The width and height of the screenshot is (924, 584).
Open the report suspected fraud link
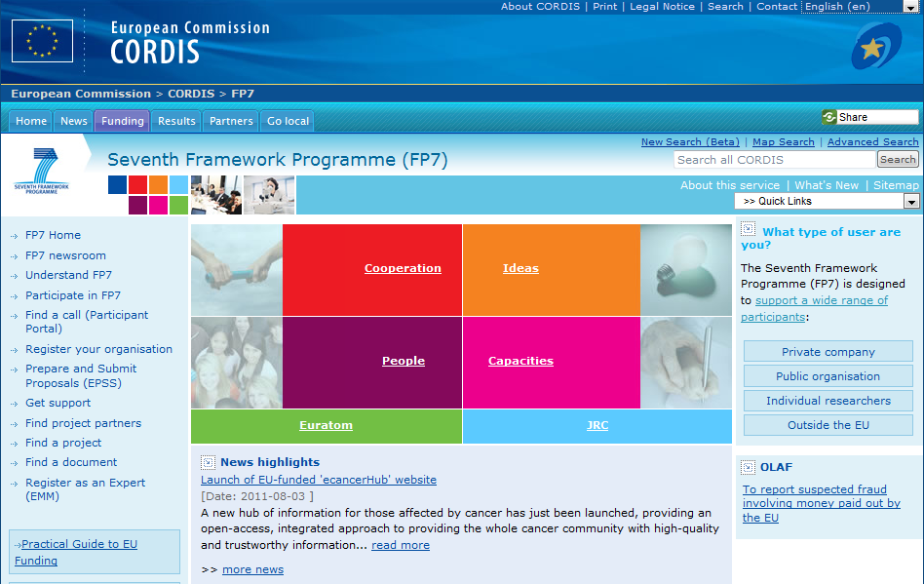(822, 503)
